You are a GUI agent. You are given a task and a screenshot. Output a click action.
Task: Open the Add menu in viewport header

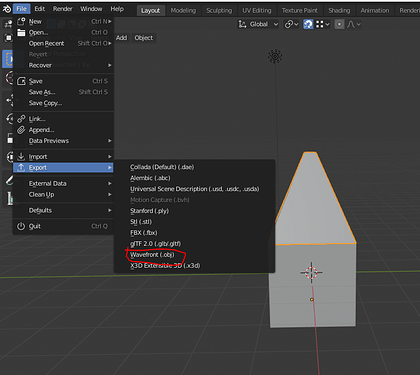pos(121,38)
